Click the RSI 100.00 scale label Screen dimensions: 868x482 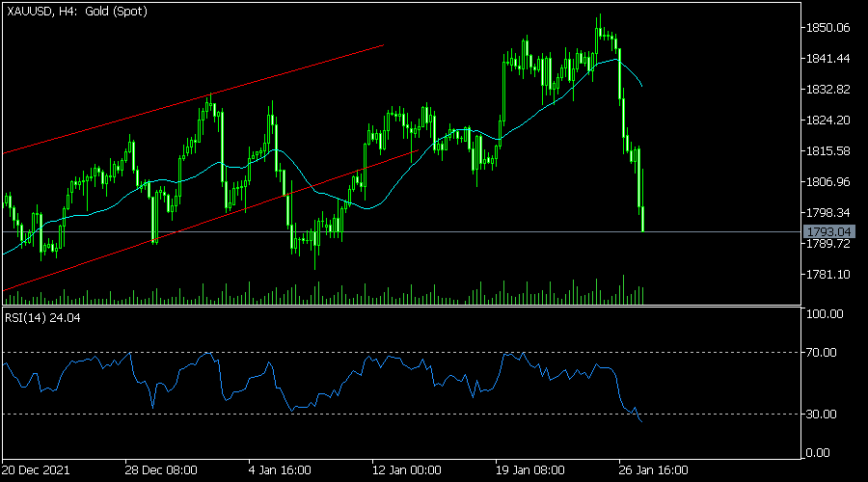(x=825, y=314)
